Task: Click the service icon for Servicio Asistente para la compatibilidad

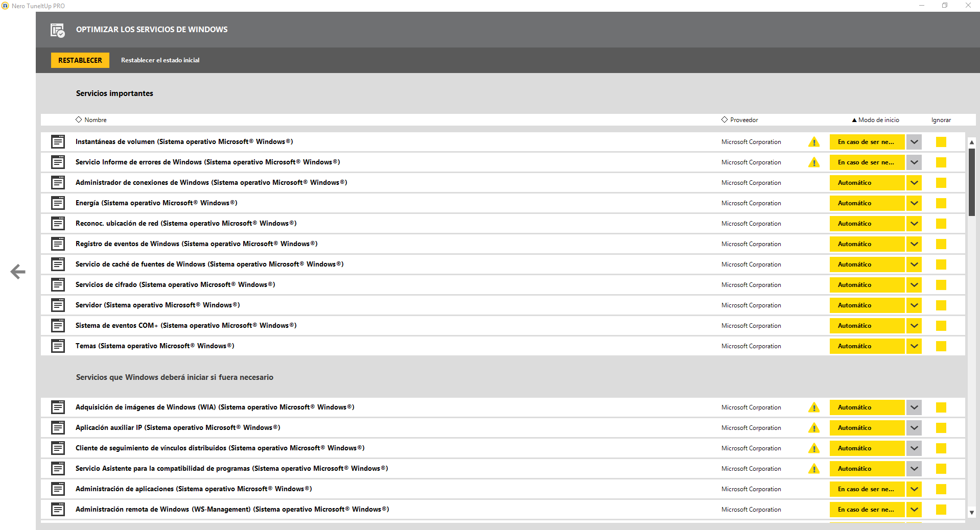Action: 58,469
